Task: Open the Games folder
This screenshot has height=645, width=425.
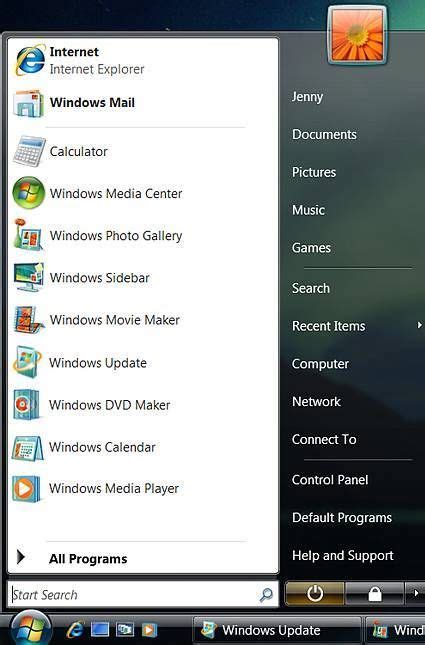Action: [x=311, y=248]
